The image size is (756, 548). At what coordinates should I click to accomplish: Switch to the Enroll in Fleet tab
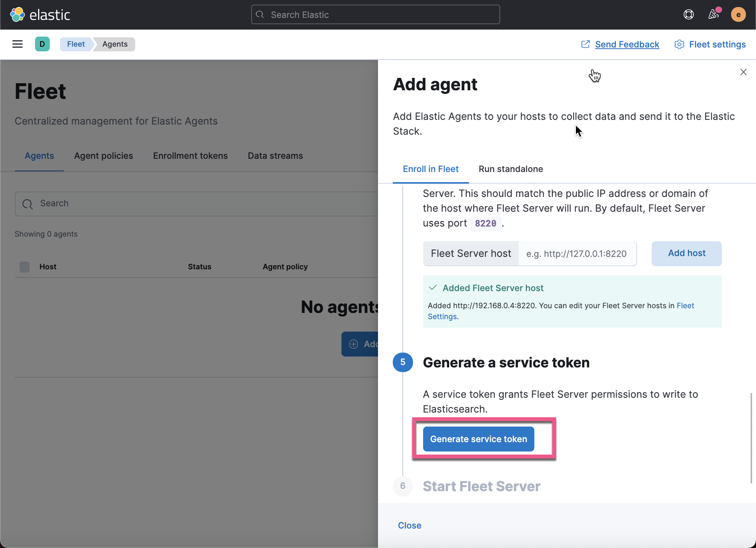pos(430,169)
